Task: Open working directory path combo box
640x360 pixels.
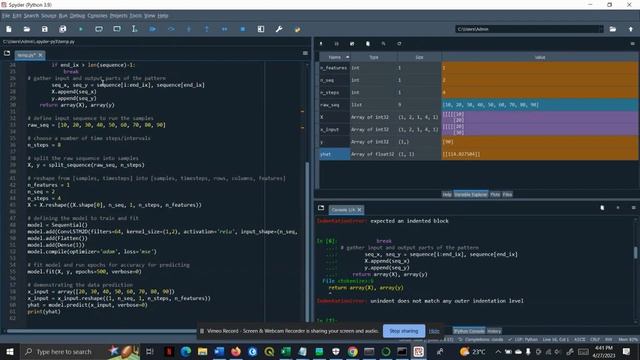Action: (529, 29)
